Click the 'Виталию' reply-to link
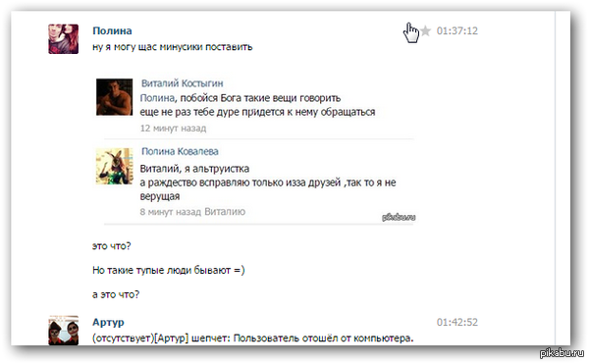Screen dimensions: 589x364 point(225,212)
